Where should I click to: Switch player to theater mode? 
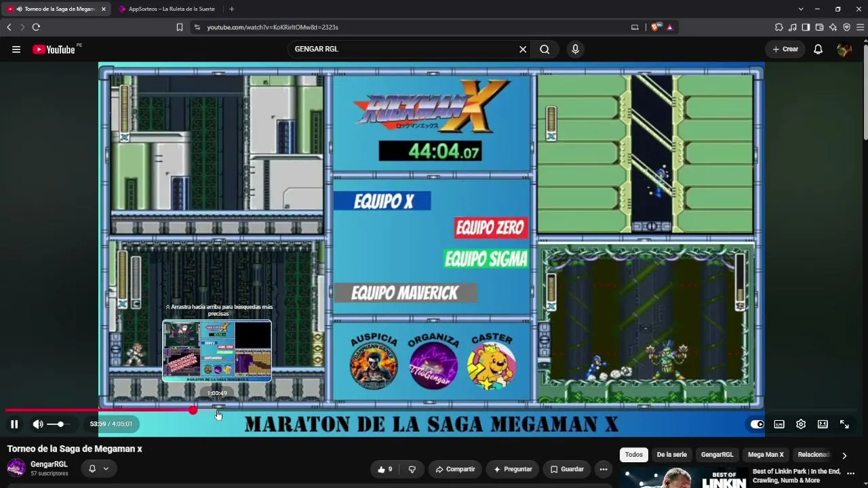823,424
